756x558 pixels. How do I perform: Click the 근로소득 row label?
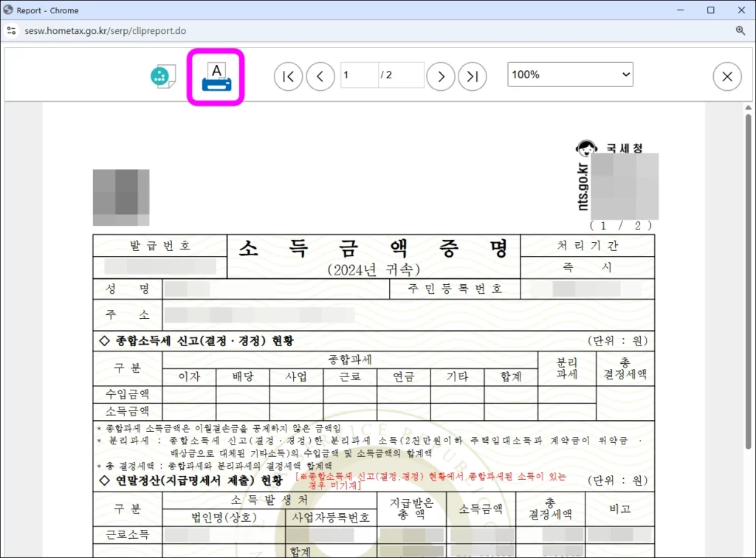[x=128, y=534]
